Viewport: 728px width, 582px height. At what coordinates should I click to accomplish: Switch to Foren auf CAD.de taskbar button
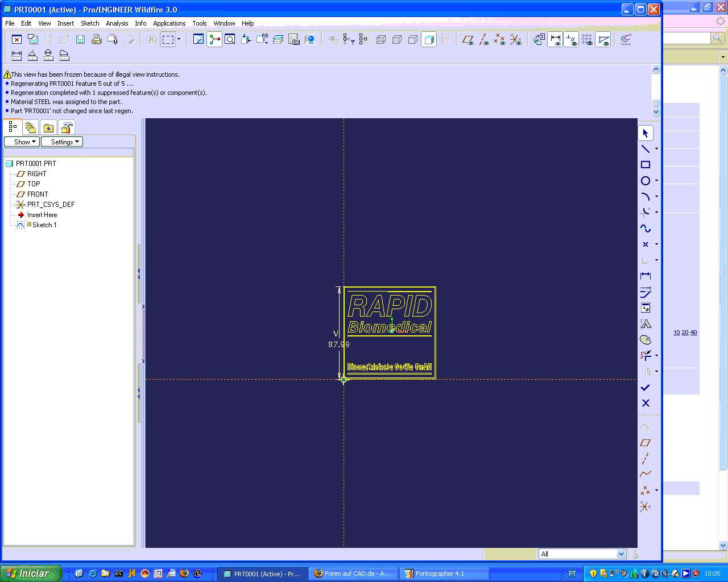pos(353,573)
